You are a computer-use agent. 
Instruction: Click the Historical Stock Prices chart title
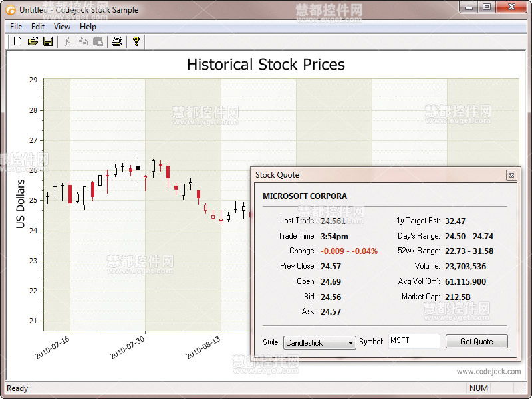point(265,65)
